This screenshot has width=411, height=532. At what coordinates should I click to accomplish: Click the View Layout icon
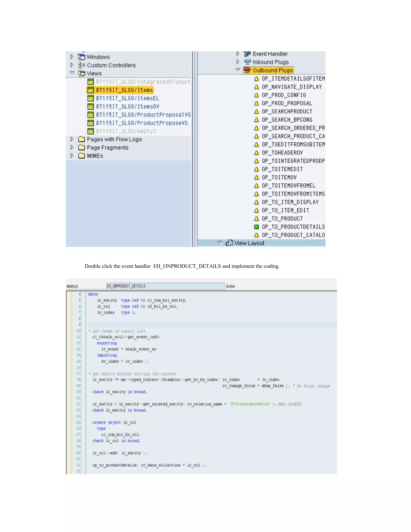click(229, 243)
